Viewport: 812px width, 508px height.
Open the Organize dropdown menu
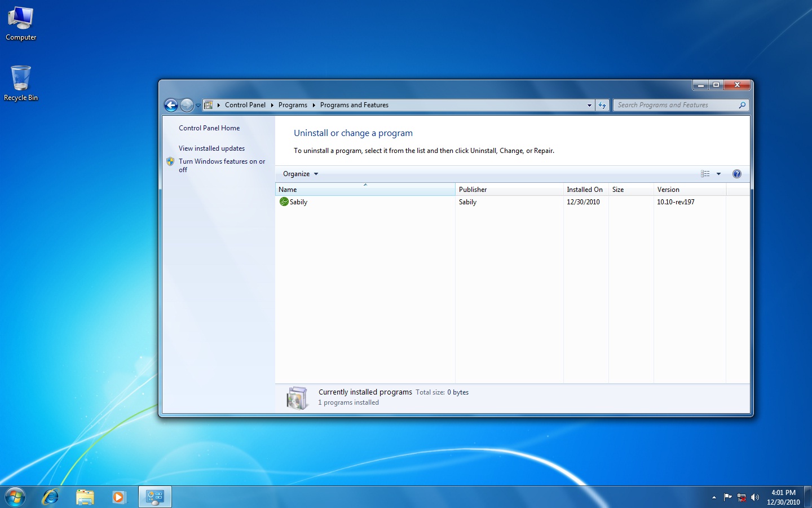[x=299, y=174]
